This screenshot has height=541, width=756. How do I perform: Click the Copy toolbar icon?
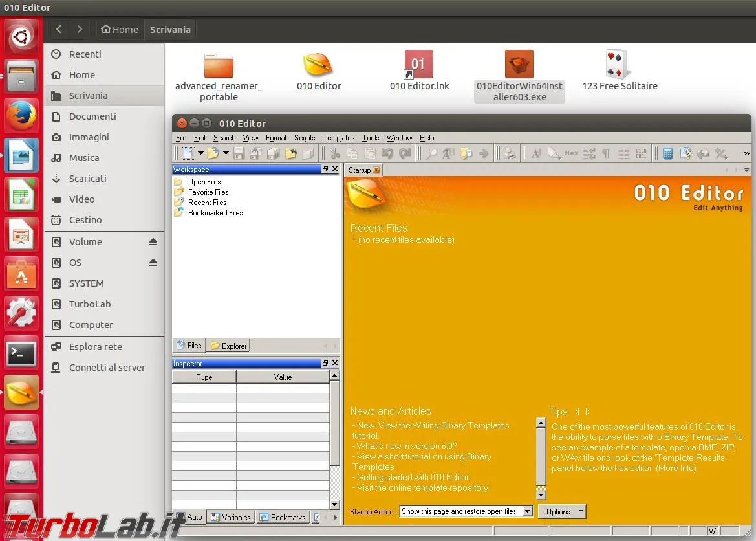[x=352, y=153]
